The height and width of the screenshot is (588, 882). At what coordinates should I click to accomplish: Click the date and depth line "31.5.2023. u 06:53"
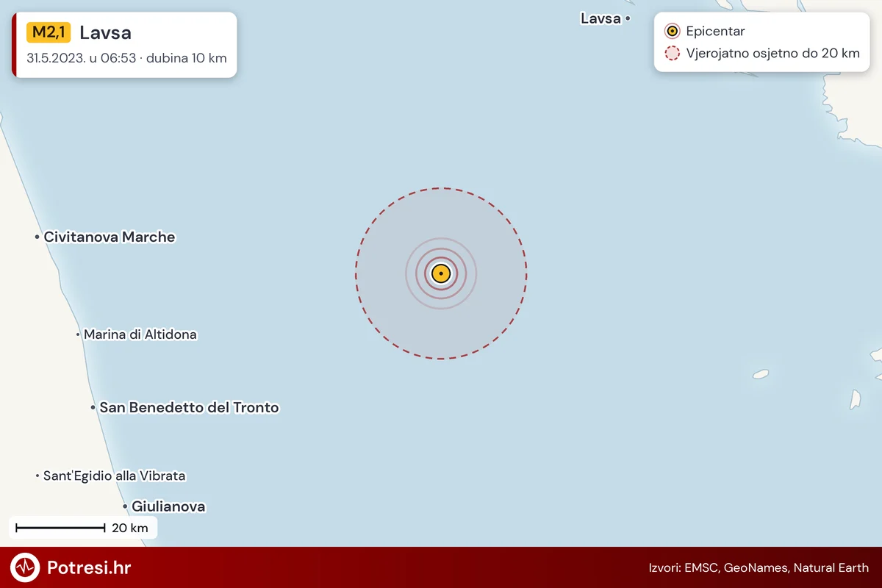click(x=82, y=58)
